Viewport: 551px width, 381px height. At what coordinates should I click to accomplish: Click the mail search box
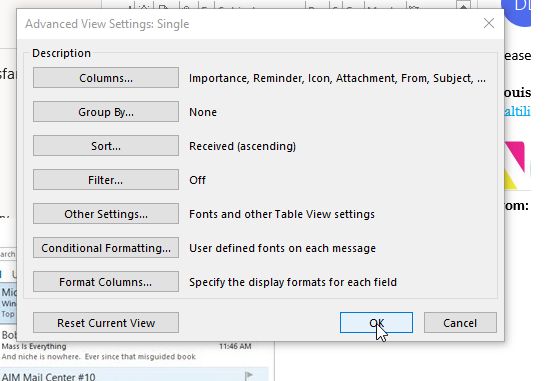pyautogui.click(x=8, y=254)
